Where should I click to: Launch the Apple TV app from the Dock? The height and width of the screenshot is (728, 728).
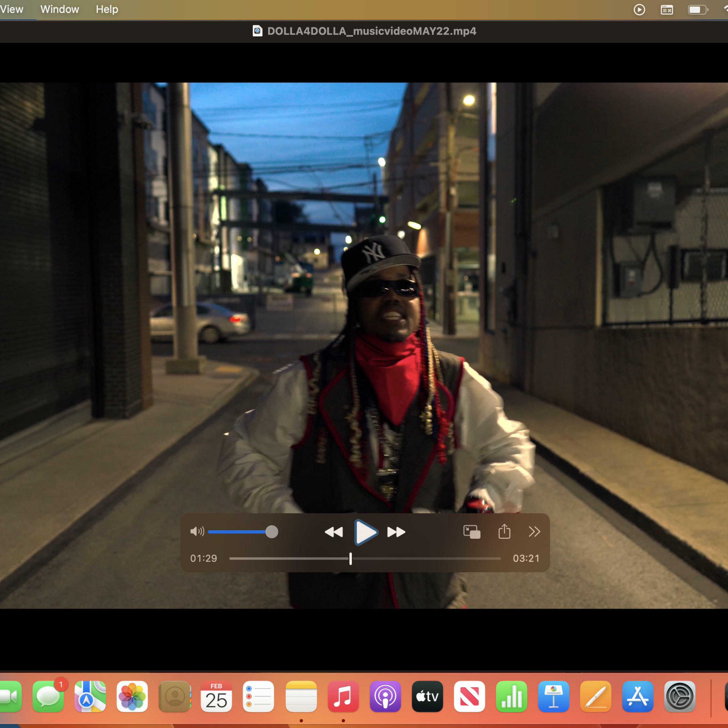pyautogui.click(x=427, y=697)
